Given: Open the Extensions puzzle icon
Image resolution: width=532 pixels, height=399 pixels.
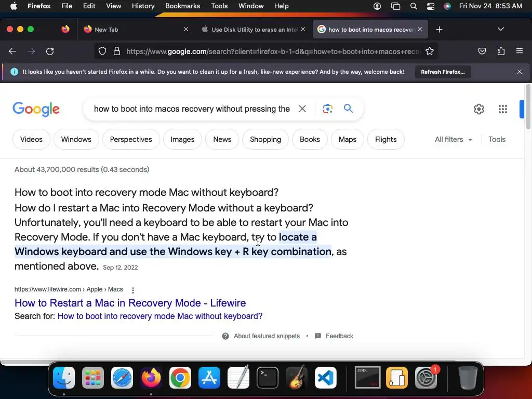Looking at the screenshot, I should pos(501,51).
